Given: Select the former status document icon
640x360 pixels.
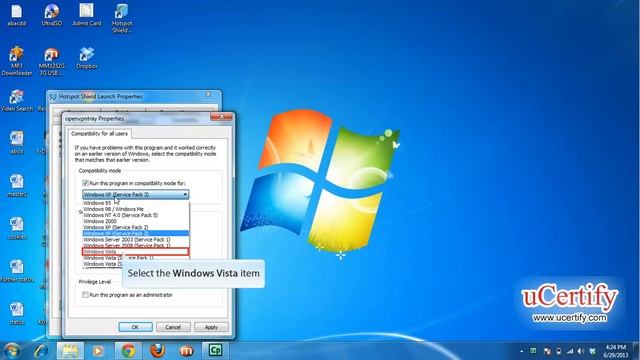Looking at the screenshot, I should pos(17,271).
